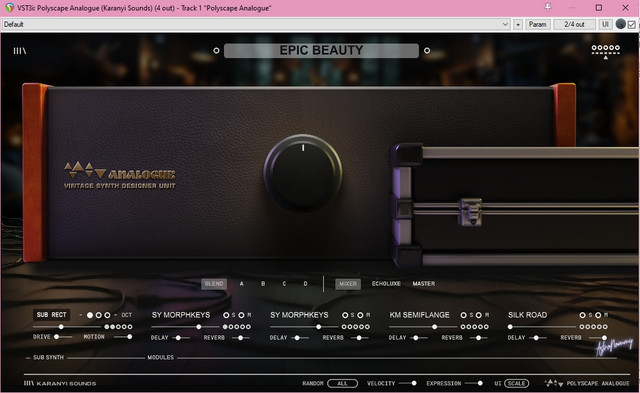
Task: Adjust the MOTION slider
Action: [123, 337]
